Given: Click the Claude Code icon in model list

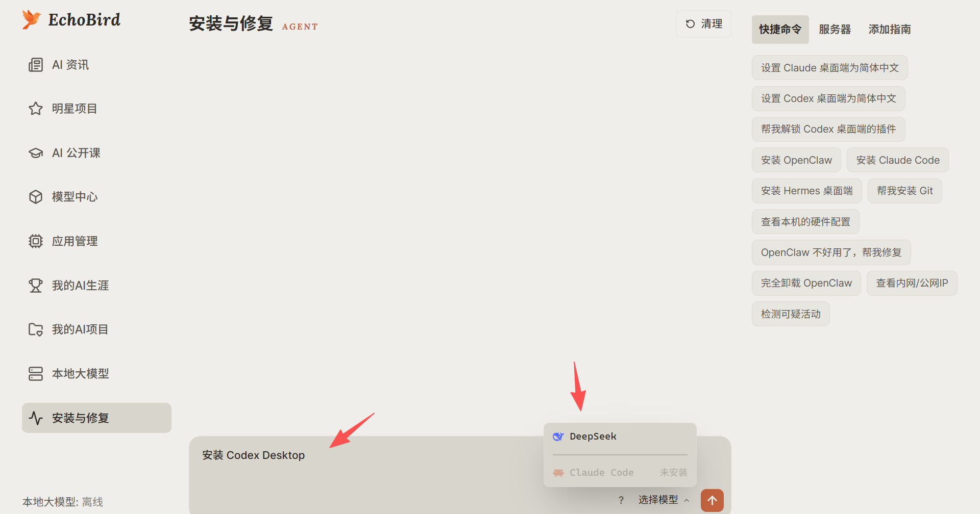Looking at the screenshot, I should pyautogui.click(x=558, y=473).
